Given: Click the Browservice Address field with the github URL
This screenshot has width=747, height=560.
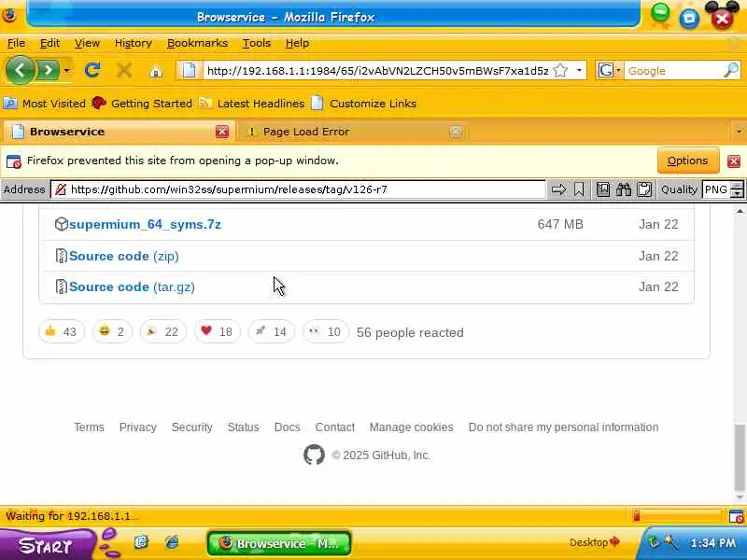Looking at the screenshot, I should pos(298,189).
